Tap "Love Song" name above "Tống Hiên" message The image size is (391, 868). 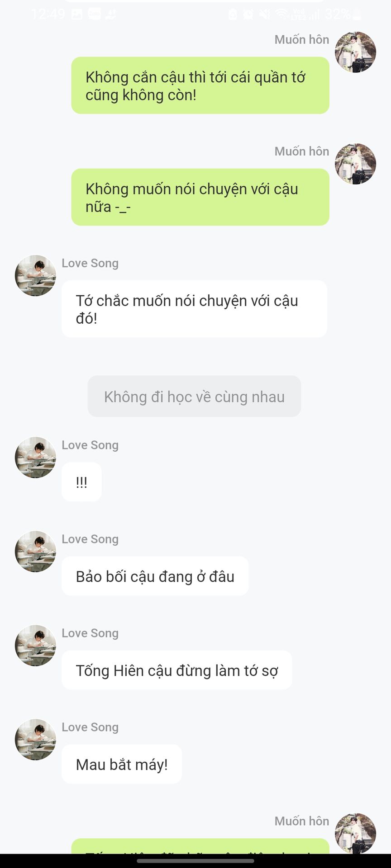(90, 633)
